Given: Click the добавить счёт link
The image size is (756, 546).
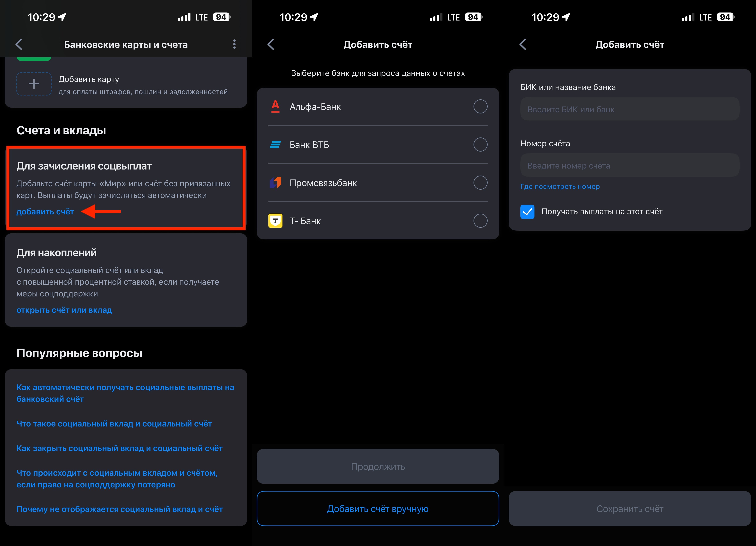Looking at the screenshot, I should click(x=45, y=211).
